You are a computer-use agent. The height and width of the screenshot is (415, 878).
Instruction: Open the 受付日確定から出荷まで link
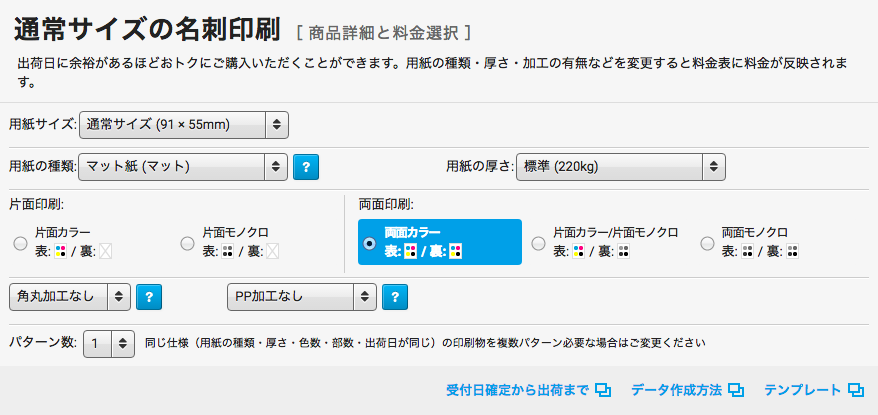tap(517, 390)
